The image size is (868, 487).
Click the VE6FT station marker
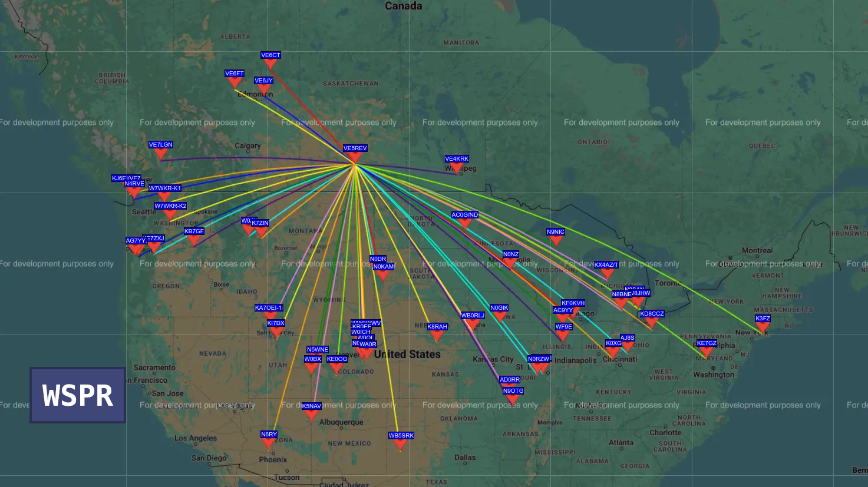[234, 82]
